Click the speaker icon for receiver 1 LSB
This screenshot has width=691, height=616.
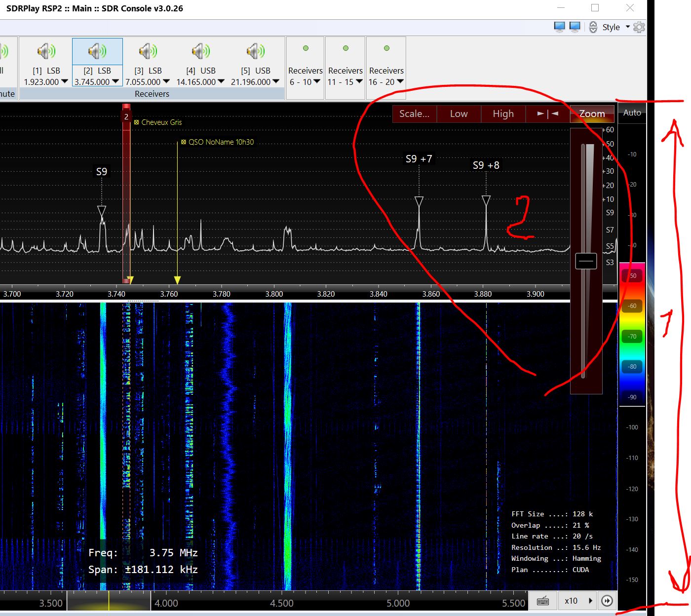46,51
